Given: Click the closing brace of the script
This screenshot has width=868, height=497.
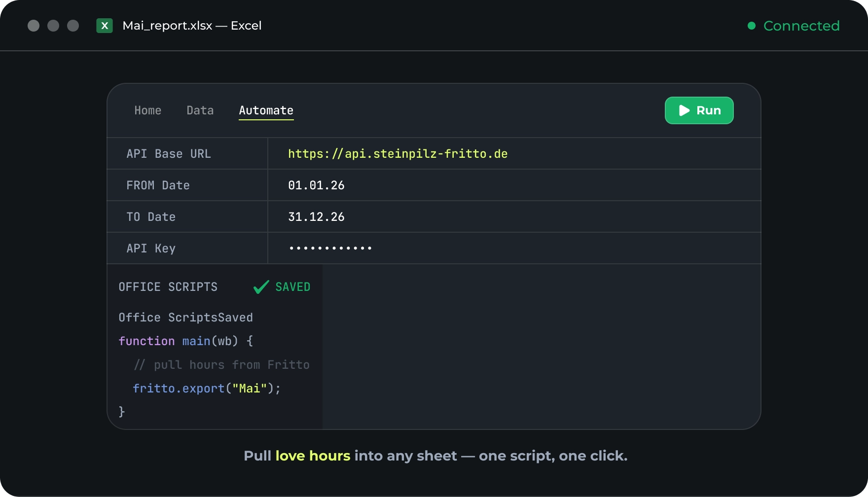Looking at the screenshot, I should pos(122,412).
